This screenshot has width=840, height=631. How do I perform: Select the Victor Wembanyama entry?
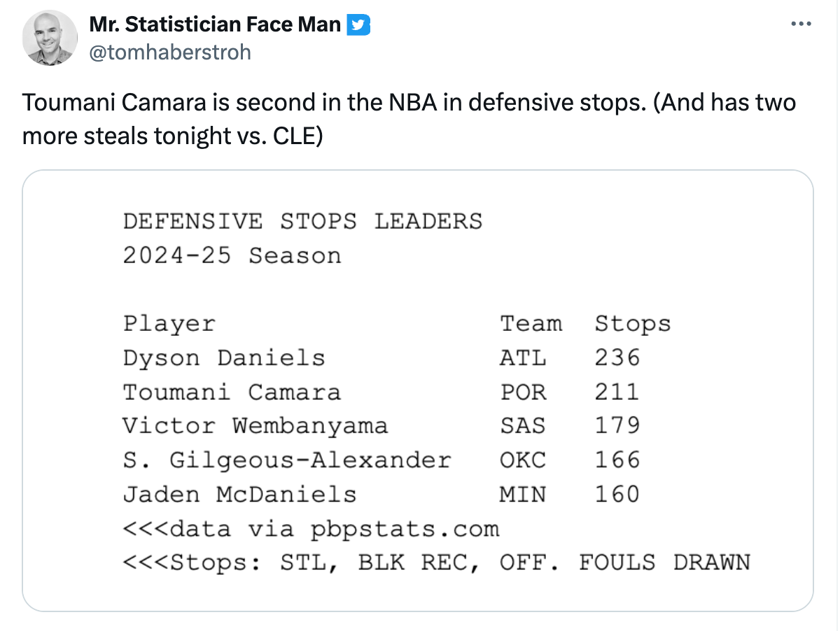(255, 426)
